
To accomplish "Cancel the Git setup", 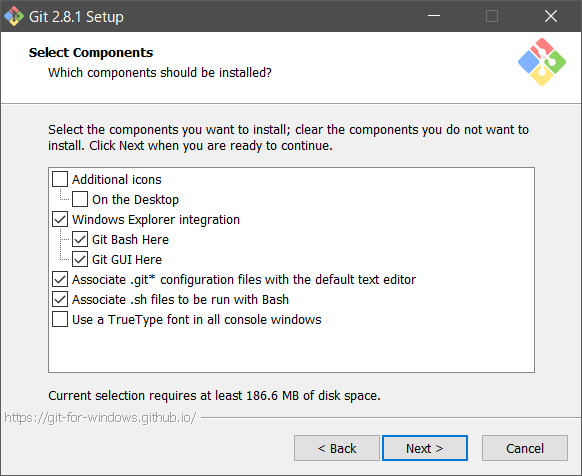I will [x=525, y=448].
